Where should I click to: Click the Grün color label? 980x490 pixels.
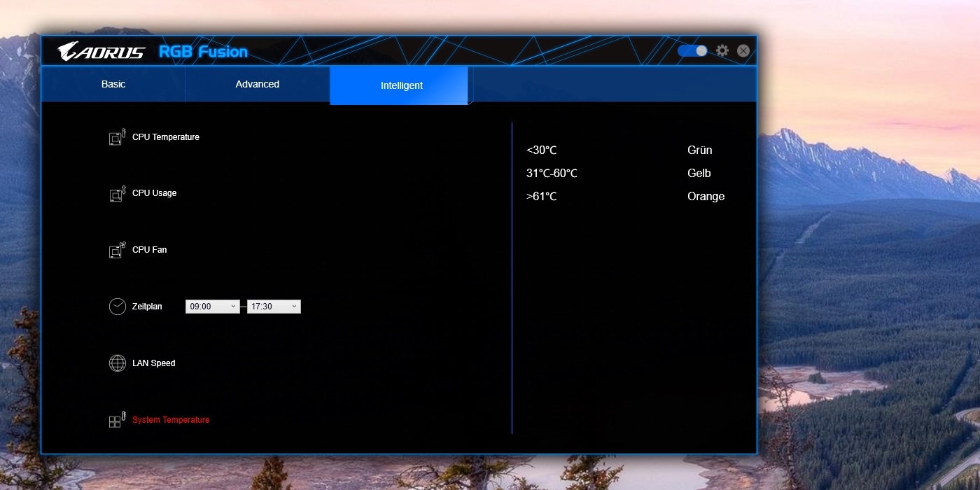click(x=700, y=150)
